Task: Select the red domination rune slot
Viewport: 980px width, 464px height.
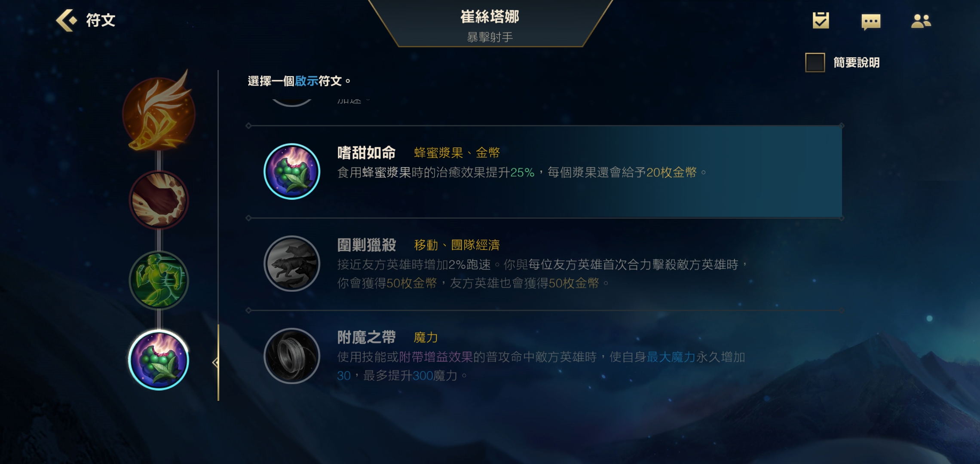Action: coord(159,200)
